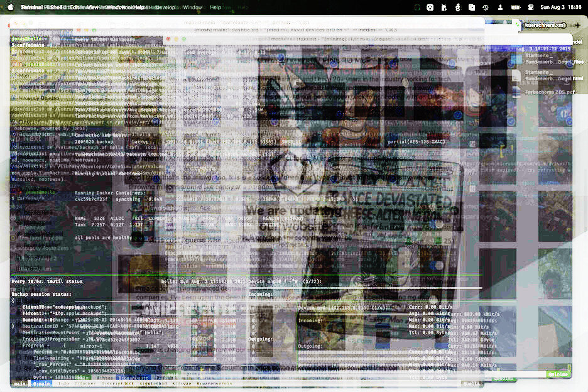Select the kuerschners.xml tab

[x=545, y=25]
